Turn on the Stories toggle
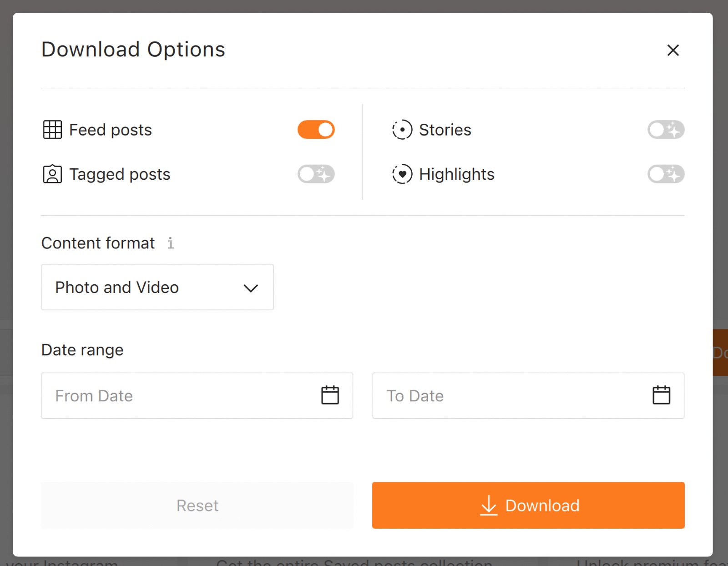 [x=666, y=130]
